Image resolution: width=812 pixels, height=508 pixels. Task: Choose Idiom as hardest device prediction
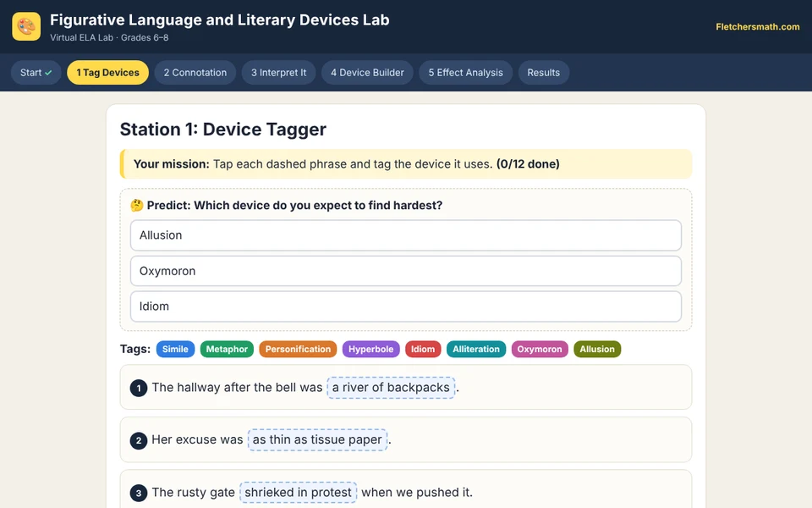pos(405,306)
